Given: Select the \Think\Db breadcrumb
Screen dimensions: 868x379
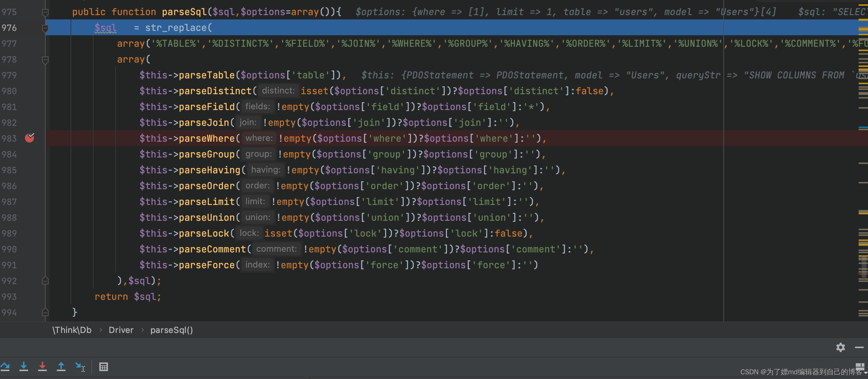Looking at the screenshot, I should pos(72,330).
